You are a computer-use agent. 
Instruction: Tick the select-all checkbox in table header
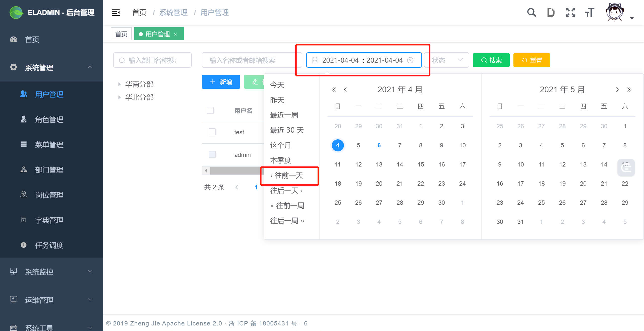[210, 110]
